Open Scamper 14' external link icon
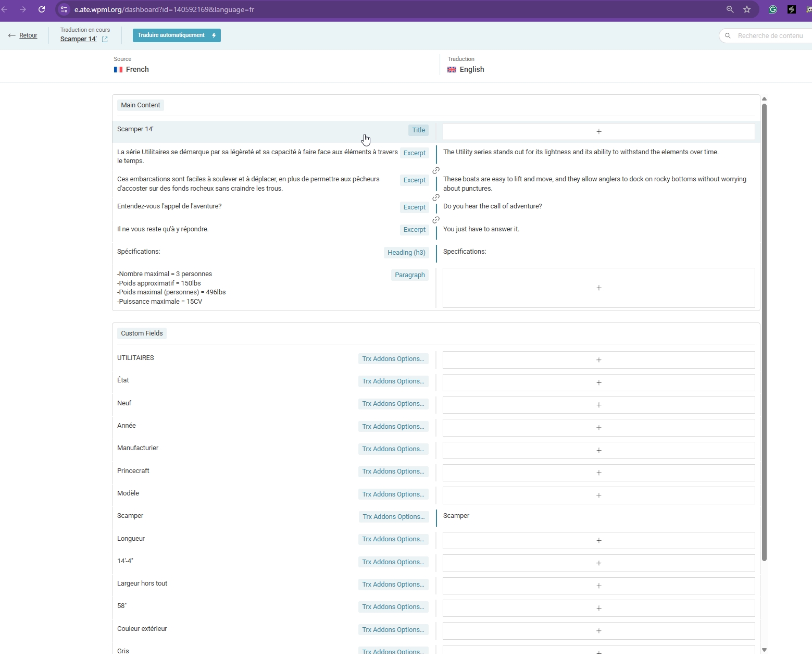812x658 pixels. 105,39
